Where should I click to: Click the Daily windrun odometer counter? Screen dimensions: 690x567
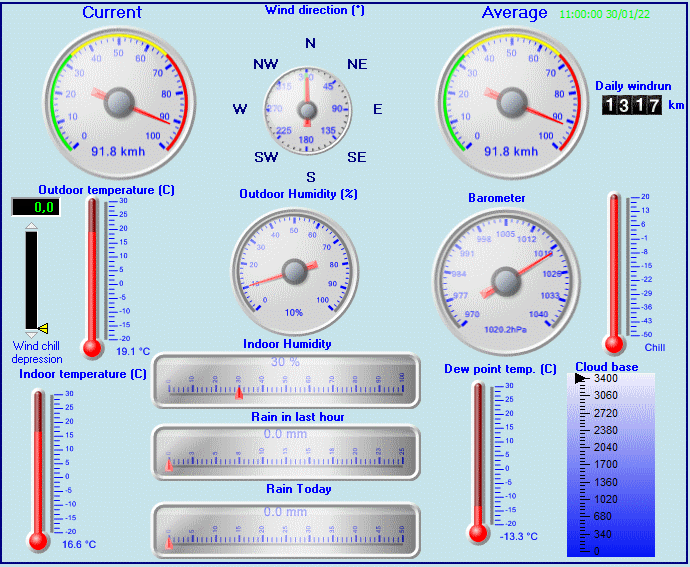click(x=631, y=105)
